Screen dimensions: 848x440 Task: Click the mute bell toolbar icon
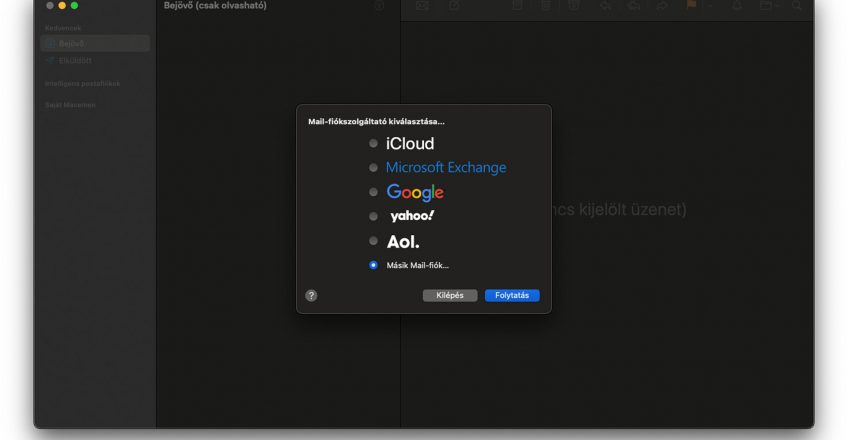click(737, 5)
